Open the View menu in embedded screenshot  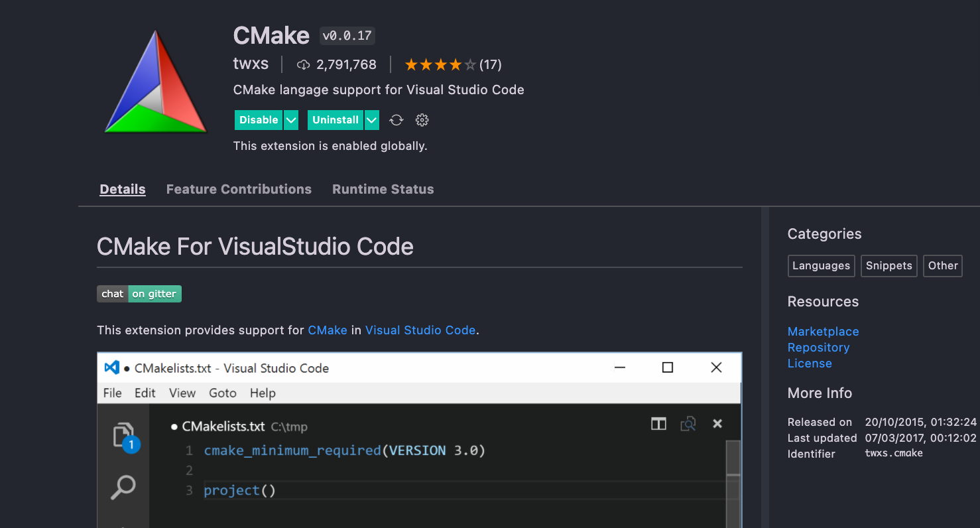point(182,393)
